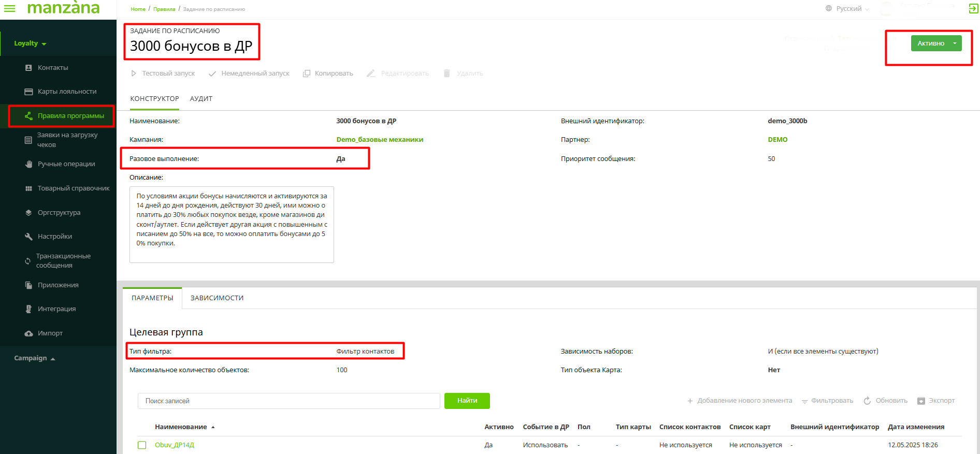Image resolution: width=980 pixels, height=454 pixels.
Task: Sort by the Наименование column header
Action: tap(181, 427)
